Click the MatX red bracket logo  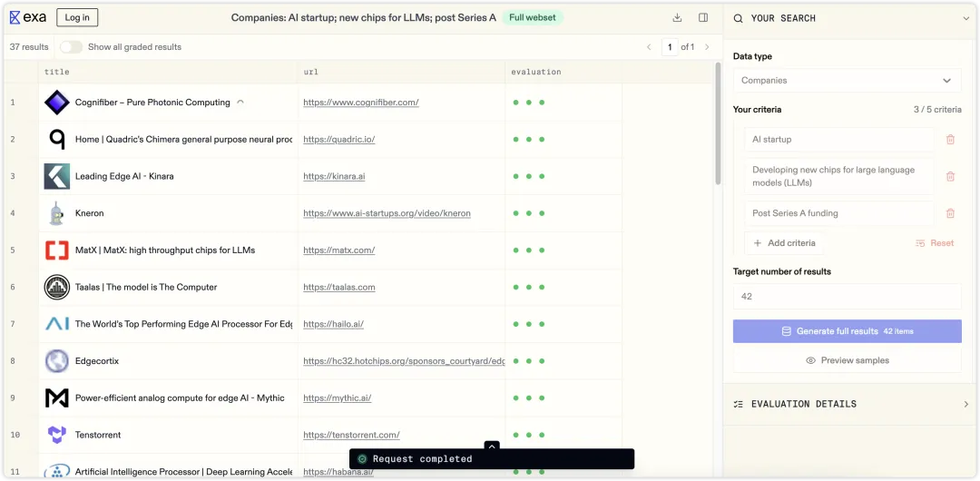pos(57,250)
